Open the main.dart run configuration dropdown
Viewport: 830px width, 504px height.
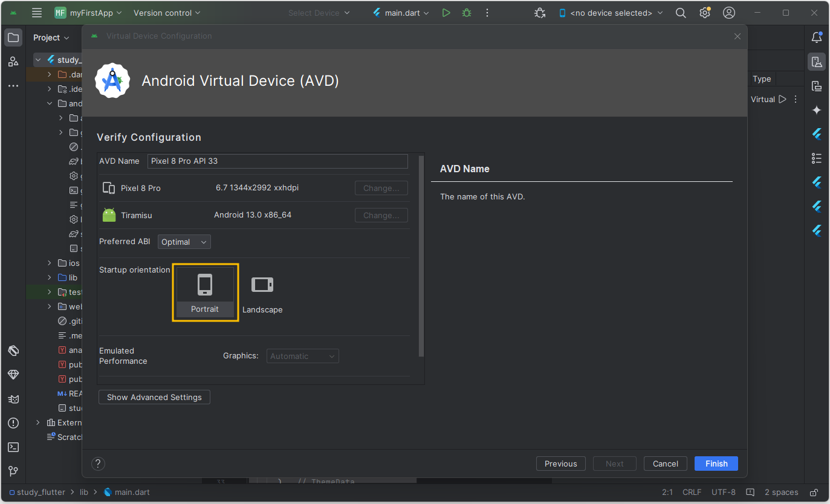tap(401, 13)
